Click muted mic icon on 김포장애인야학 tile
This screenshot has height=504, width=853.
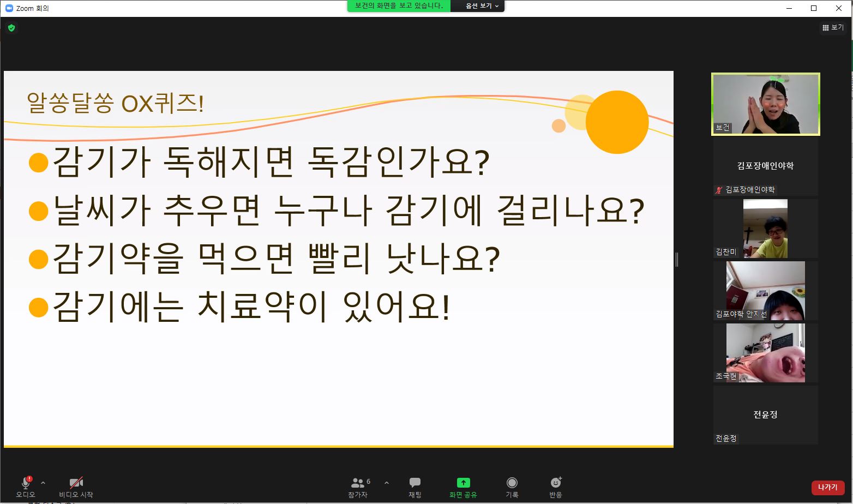point(719,190)
